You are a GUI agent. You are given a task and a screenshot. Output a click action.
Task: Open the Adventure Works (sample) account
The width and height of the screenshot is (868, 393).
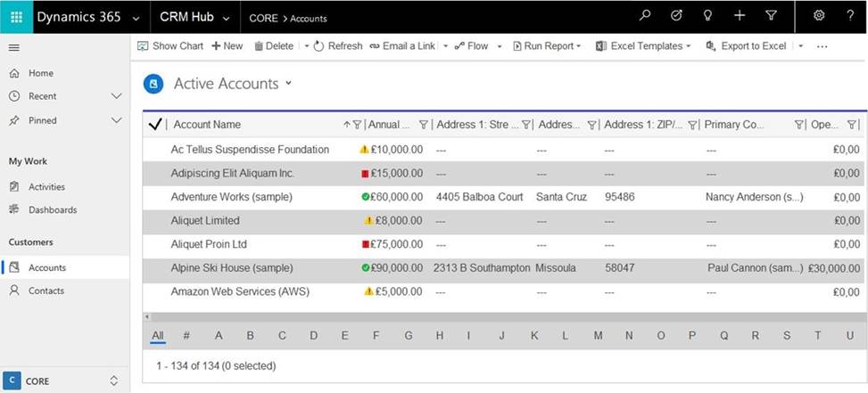[x=231, y=197]
